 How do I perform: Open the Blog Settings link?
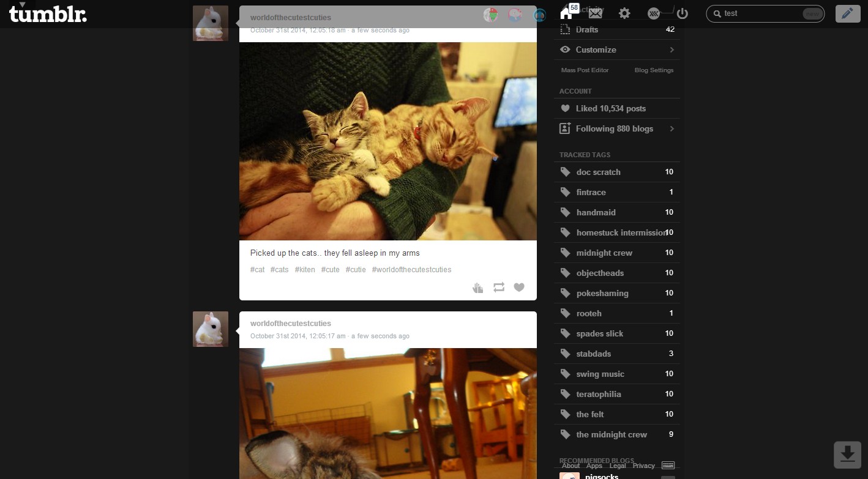pyautogui.click(x=654, y=70)
